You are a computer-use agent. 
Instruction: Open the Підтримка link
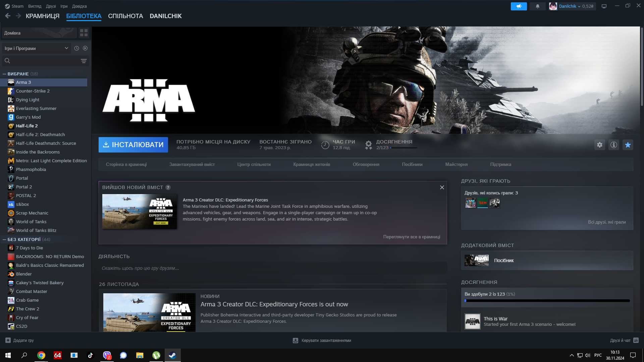click(500, 164)
